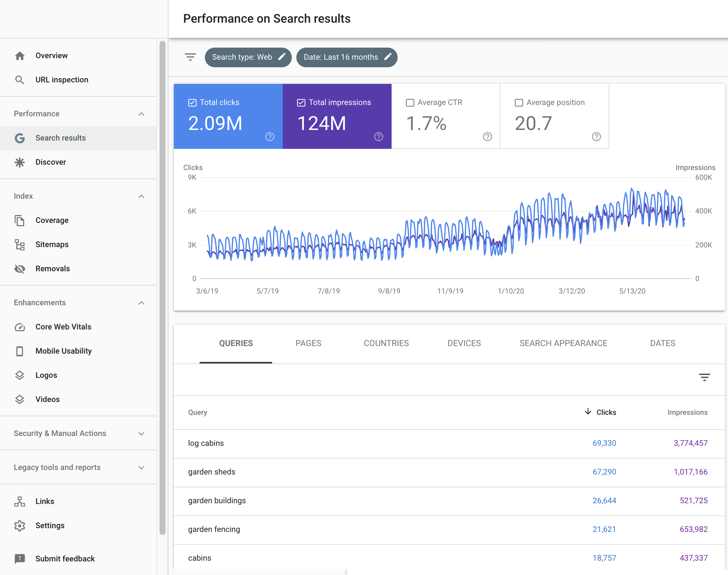
Task: Open the Links report
Action: click(x=45, y=501)
